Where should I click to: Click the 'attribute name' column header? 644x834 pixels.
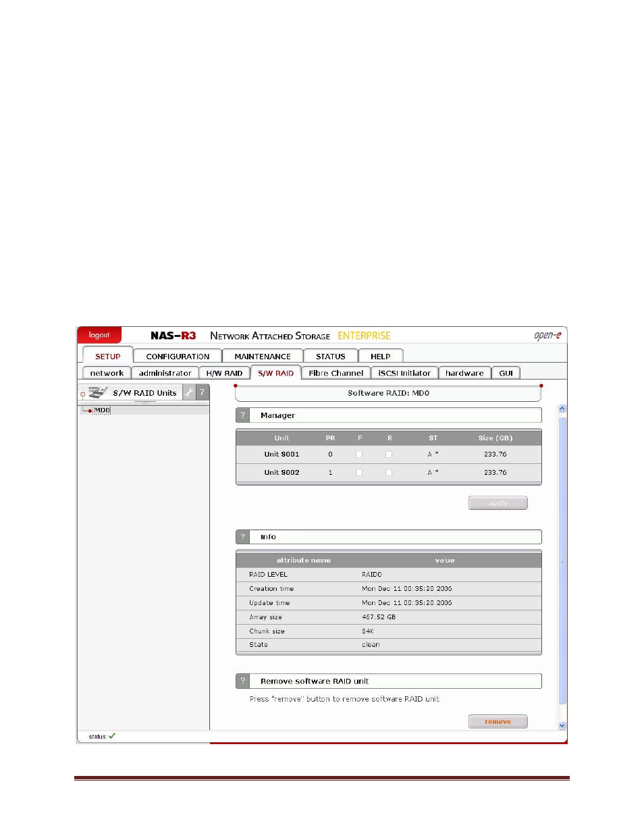point(304,561)
